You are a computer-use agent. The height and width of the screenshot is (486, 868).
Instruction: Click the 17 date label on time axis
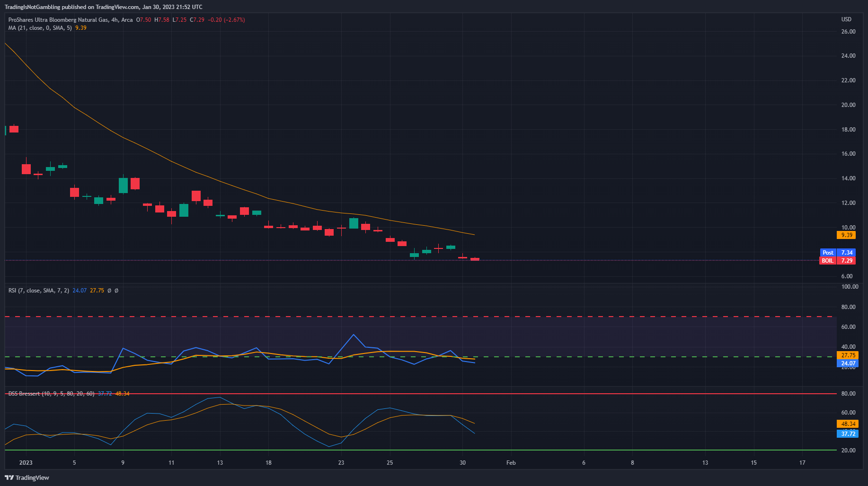point(802,463)
